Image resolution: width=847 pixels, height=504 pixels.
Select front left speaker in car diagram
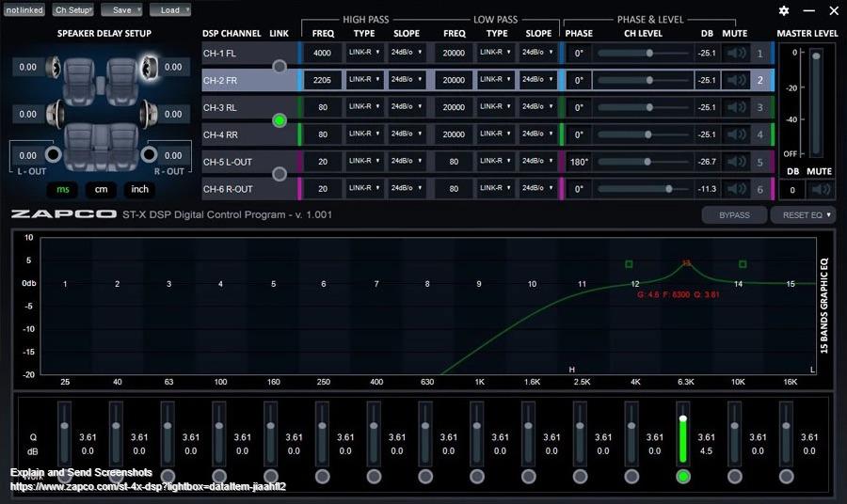click(x=55, y=68)
